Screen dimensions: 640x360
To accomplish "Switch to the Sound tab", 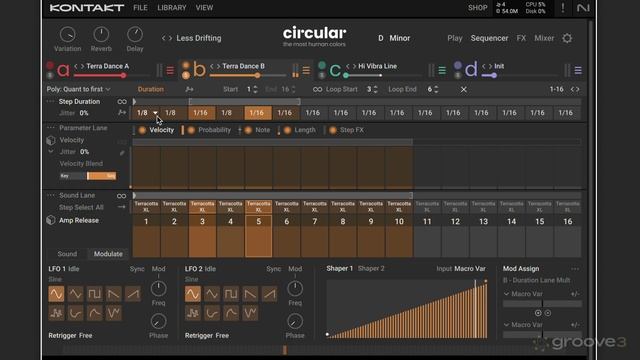I will point(67,254).
